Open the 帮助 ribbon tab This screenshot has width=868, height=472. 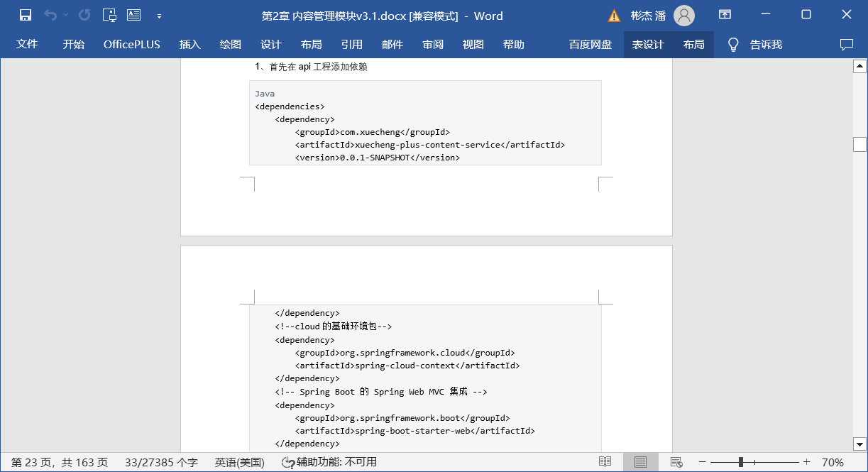click(x=514, y=44)
